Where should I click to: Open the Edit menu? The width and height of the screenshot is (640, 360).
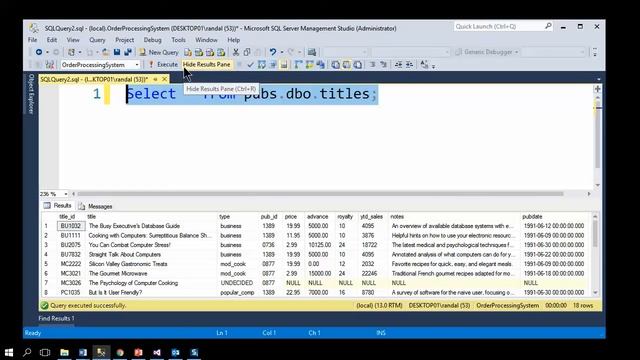(x=51, y=40)
